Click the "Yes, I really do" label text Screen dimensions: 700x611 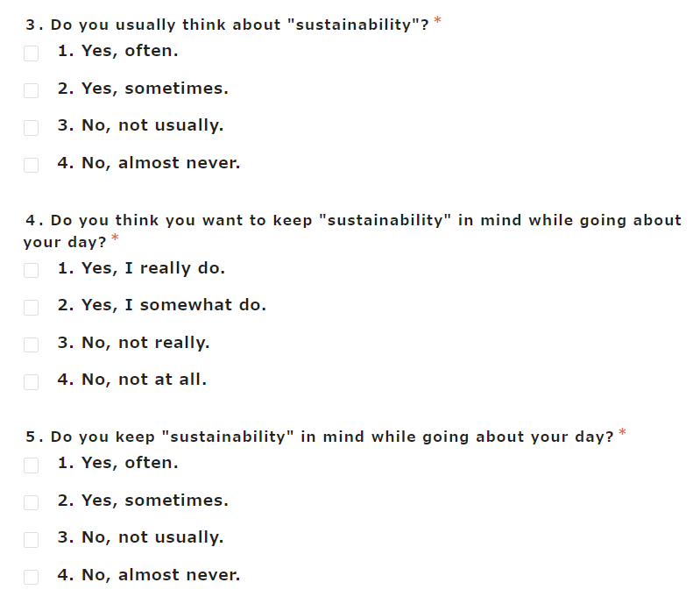click(x=142, y=268)
